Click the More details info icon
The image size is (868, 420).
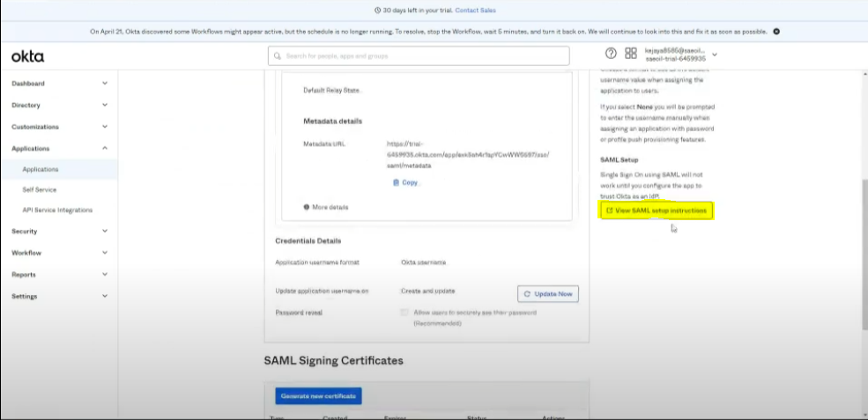306,207
